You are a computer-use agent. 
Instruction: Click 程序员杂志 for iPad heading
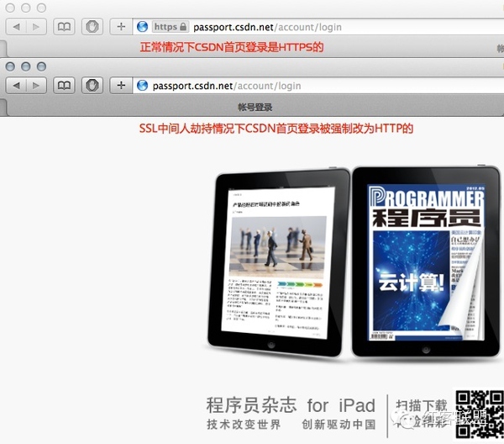click(x=291, y=405)
